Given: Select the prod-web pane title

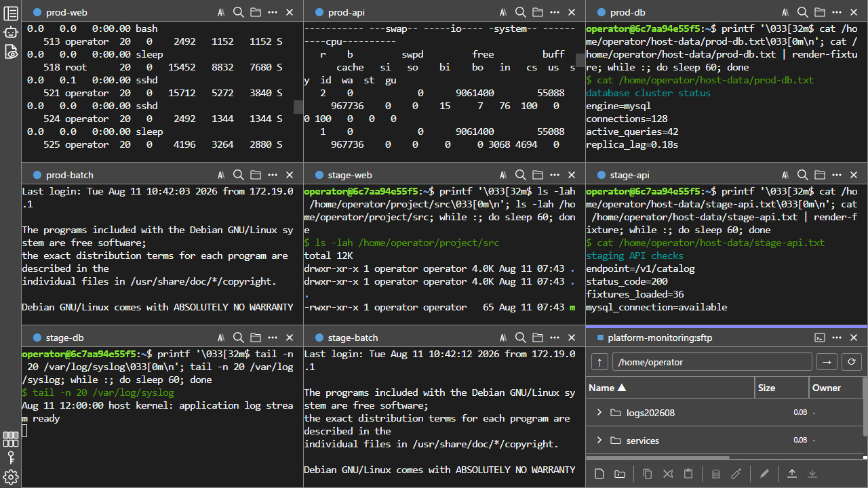Looking at the screenshot, I should pos(66,12).
